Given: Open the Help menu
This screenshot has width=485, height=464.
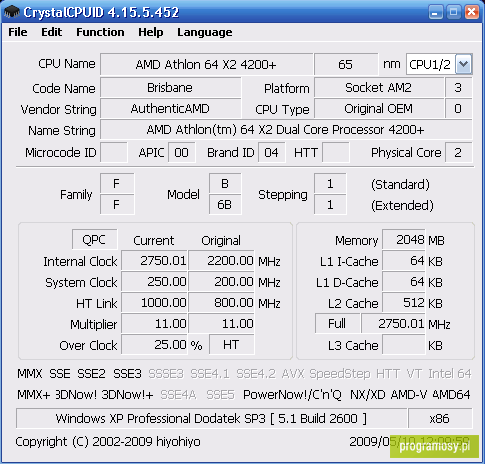Looking at the screenshot, I should click(151, 32).
